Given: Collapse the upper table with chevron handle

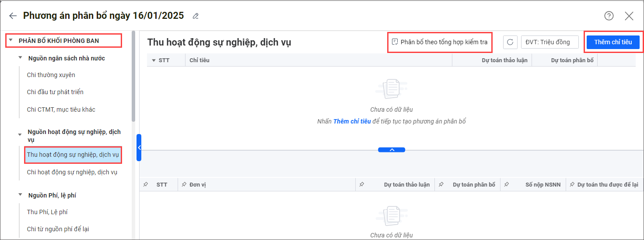Looking at the screenshot, I should coord(392,150).
